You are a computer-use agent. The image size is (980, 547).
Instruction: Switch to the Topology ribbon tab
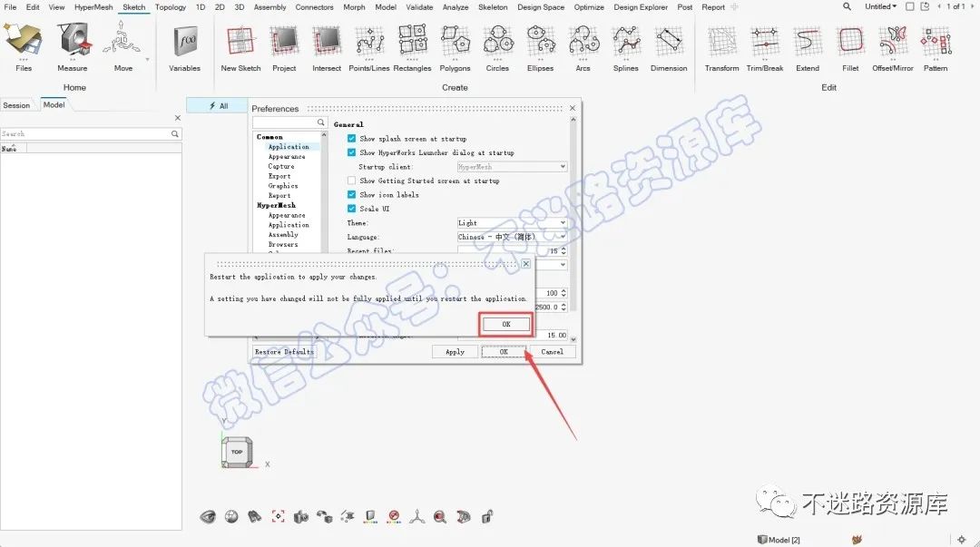click(171, 7)
